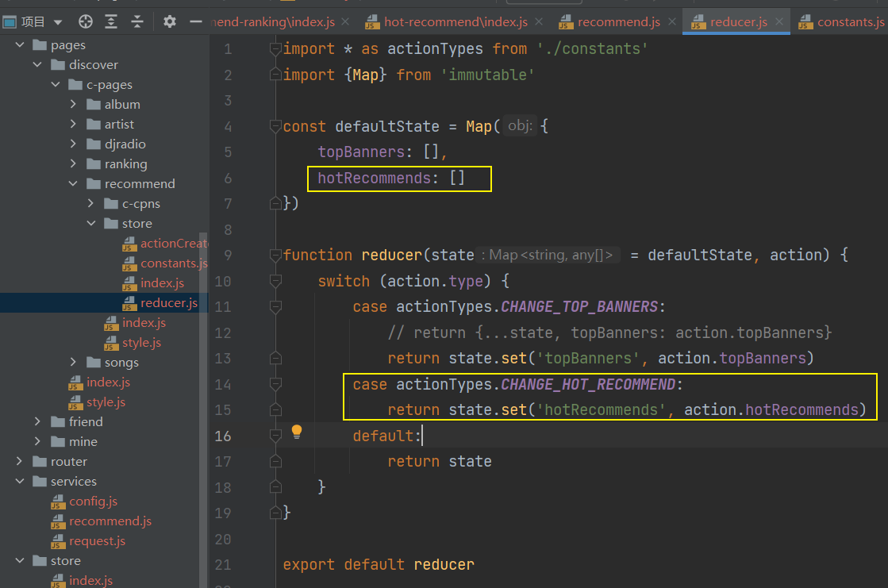The width and height of the screenshot is (888, 588).
Task: Expand the album folder
Action: point(73,104)
